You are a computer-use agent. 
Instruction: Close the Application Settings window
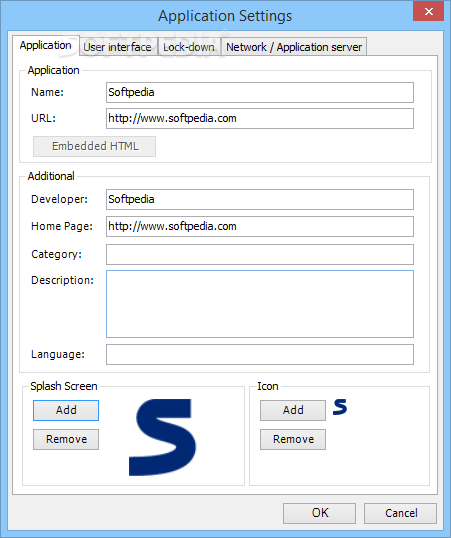coord(428,11)
